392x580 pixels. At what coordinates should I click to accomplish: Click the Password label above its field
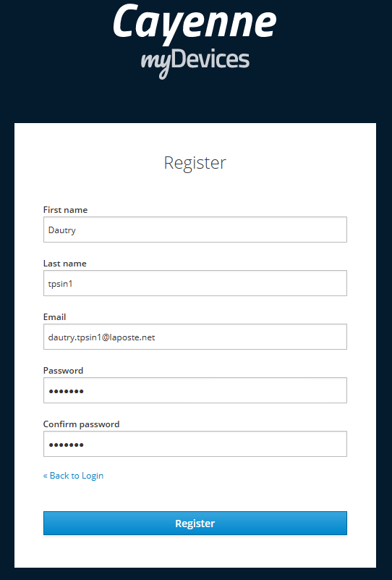click(x=63, y=371)
